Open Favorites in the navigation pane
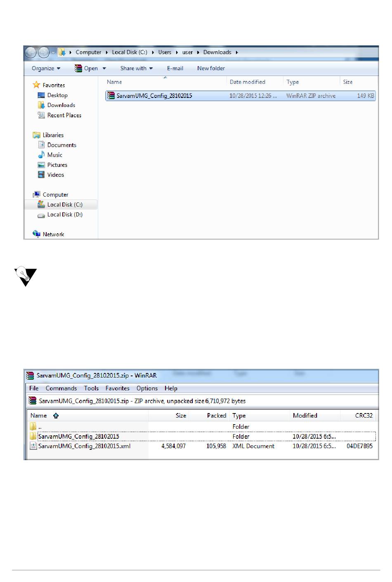 click(x=54, y=85)
